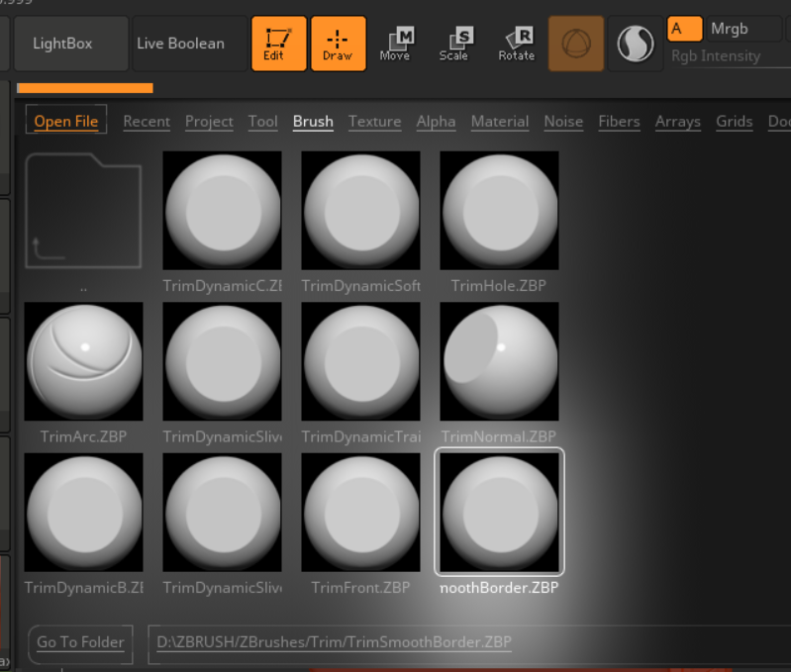Select the TrimDynamicSoft brush thumbnail

(x=360, y=210)
